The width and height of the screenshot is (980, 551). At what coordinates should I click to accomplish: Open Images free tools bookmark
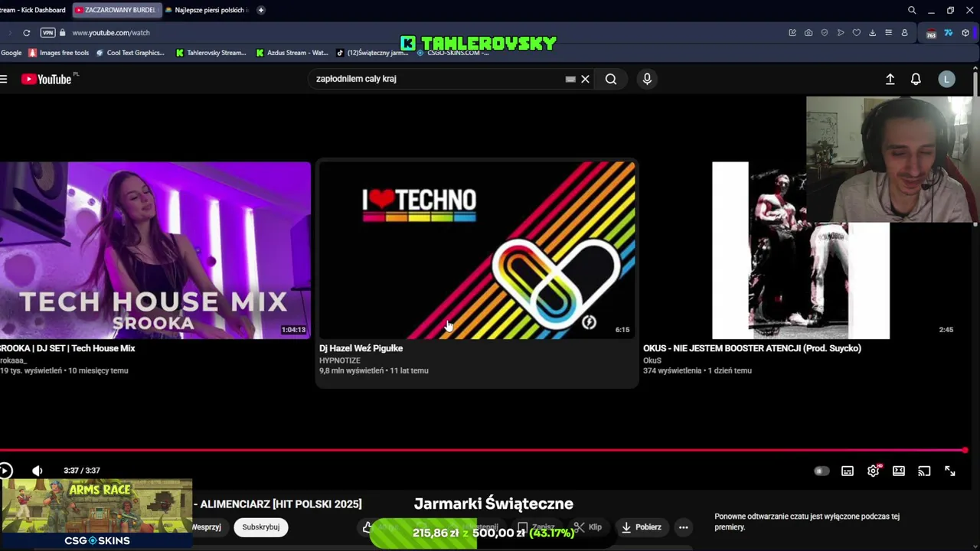coord(59,53)
